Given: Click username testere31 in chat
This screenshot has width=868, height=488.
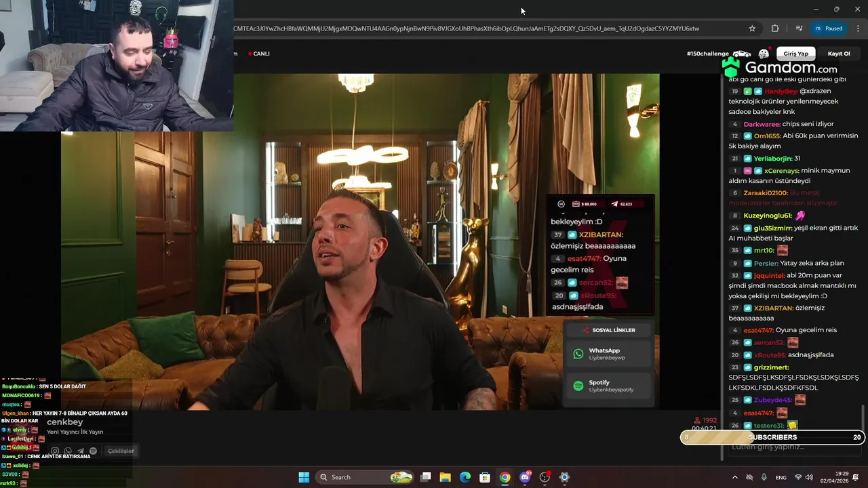Looking at the screenshot, I should [769, 426].
